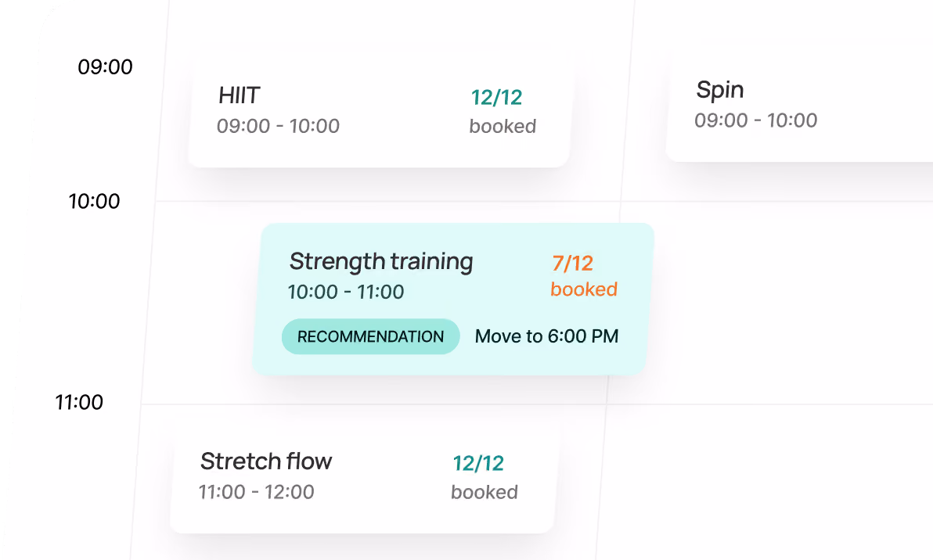Screen dimensions: 933x560
Task: Click HIIT's 12/12 booked count
Action: [503, 111]
